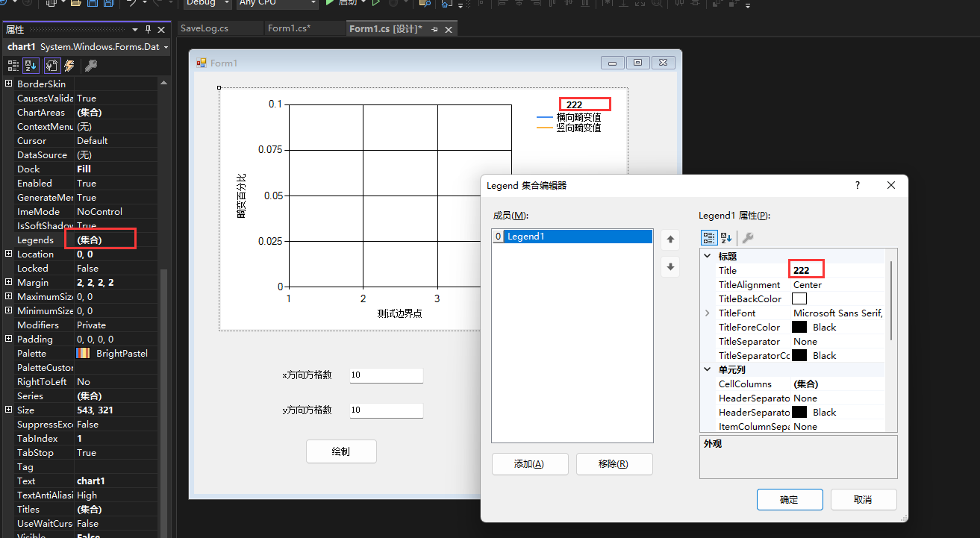Expand the BorderSkin property

[x=9, y=84]
